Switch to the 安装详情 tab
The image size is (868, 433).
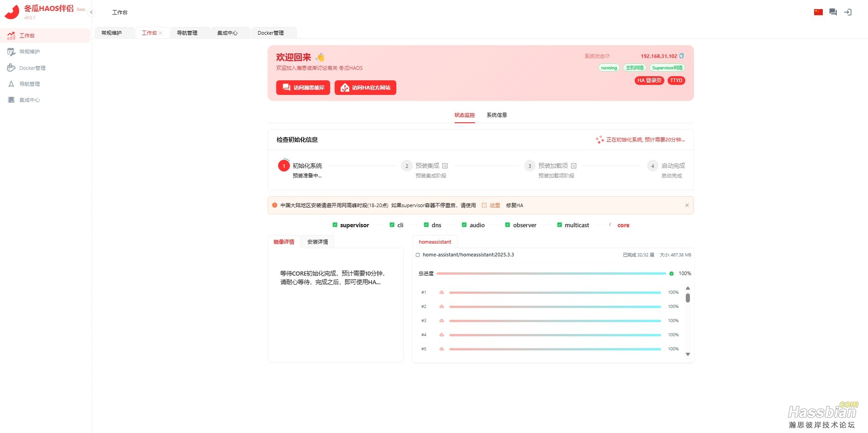317,242
